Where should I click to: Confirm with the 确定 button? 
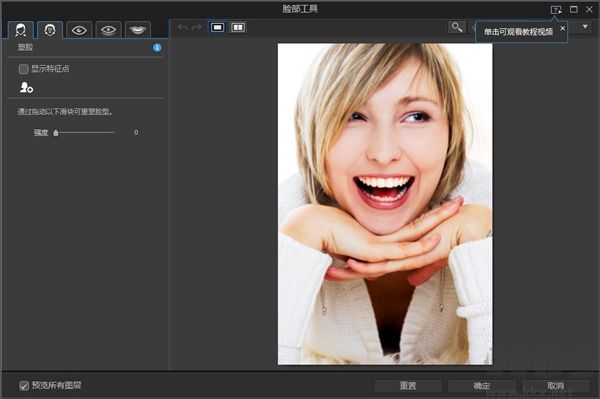[x=481, y=386]
